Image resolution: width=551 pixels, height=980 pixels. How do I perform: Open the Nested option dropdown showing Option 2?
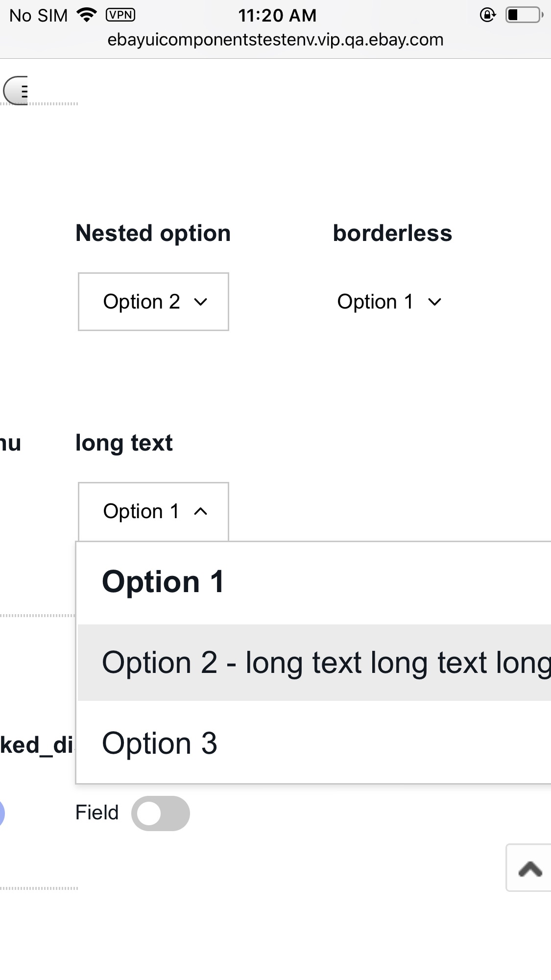point(153,302)
